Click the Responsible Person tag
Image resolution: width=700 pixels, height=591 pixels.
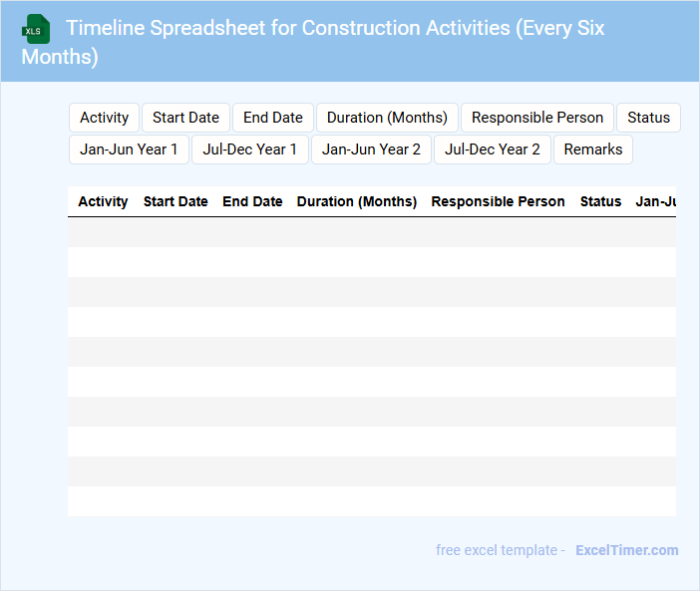[537, 118]
